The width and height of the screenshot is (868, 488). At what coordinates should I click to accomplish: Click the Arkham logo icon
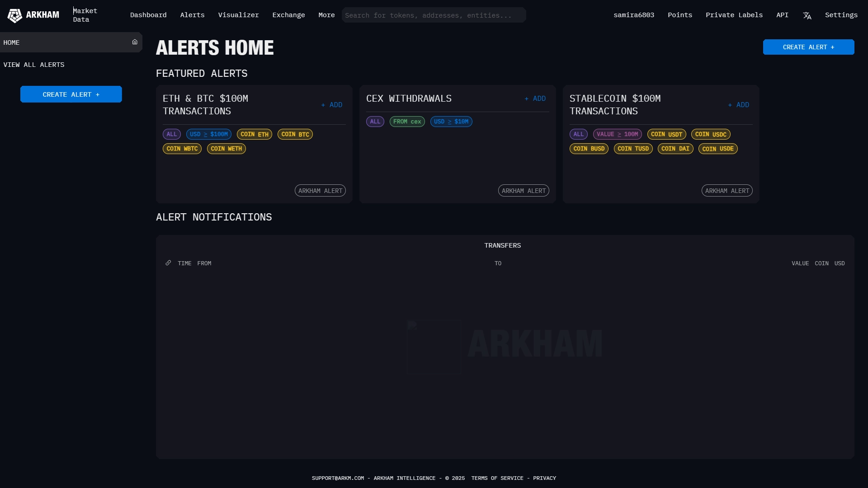coord(14,15)
